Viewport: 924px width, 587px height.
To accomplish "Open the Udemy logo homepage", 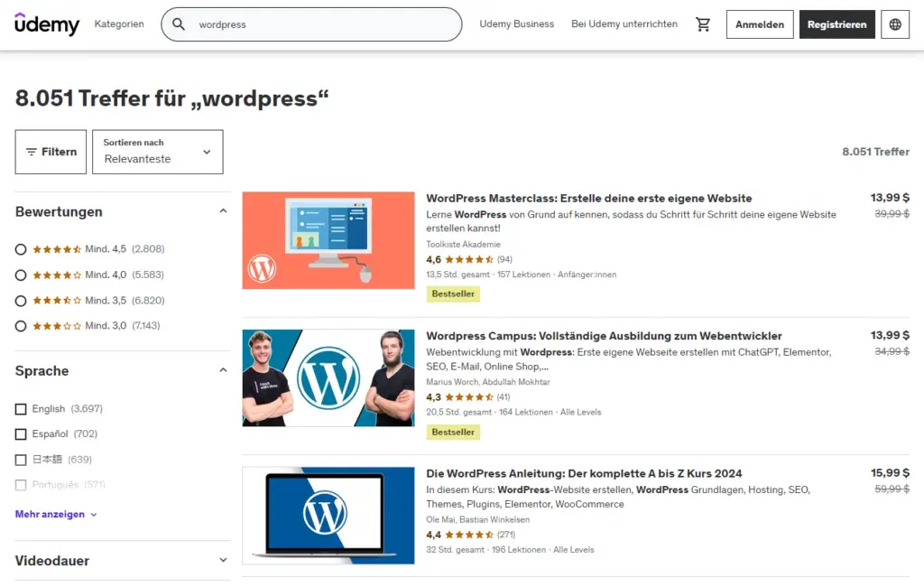I will [x=47, y=24].
